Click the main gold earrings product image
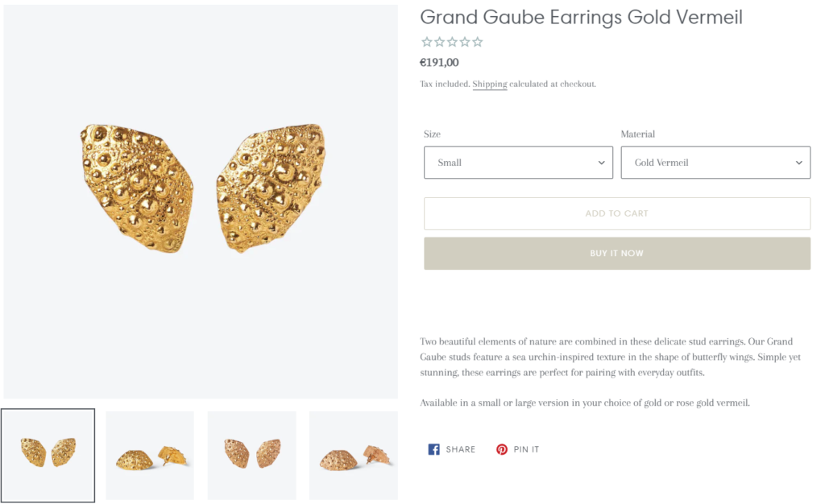 (x=201, y=202)
